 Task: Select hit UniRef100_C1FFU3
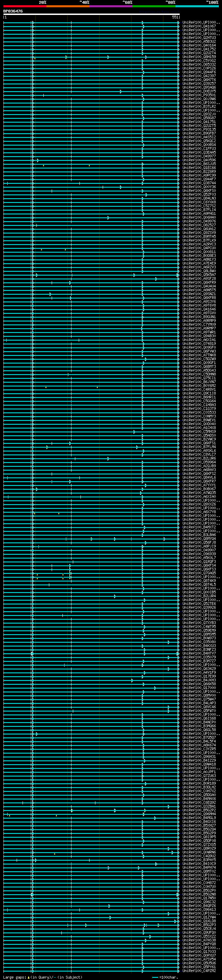[x=199, y=149]
